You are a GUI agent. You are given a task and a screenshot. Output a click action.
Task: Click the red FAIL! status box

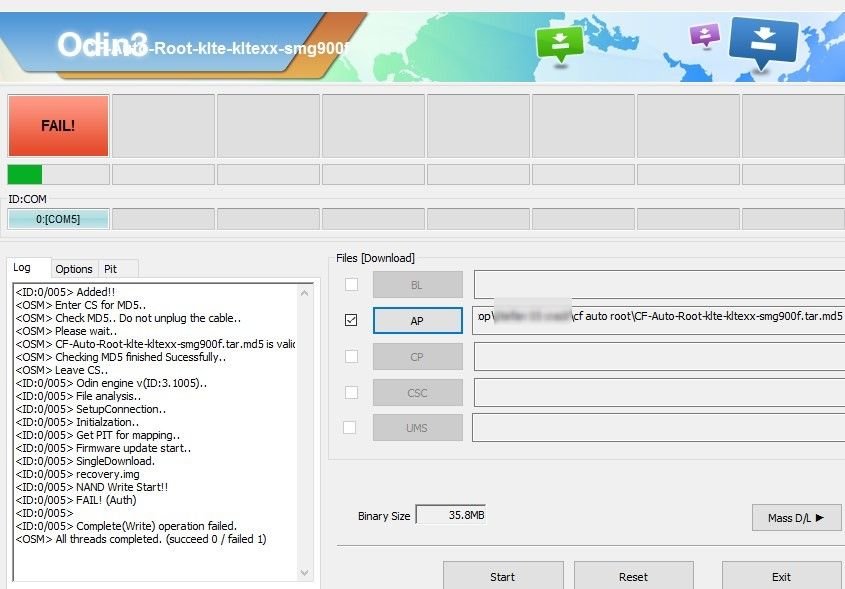(58, 126)
